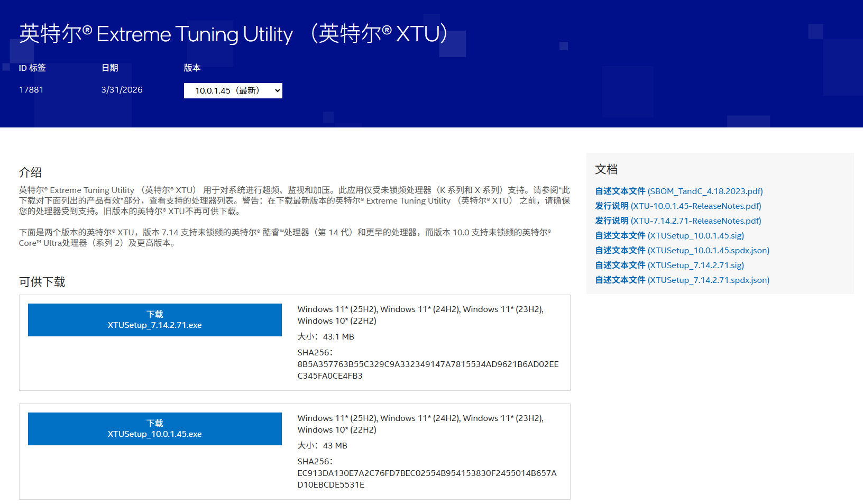Open XTU-10.0.1.45-ReleaseNotes.pdf release notes

(678, 206)
